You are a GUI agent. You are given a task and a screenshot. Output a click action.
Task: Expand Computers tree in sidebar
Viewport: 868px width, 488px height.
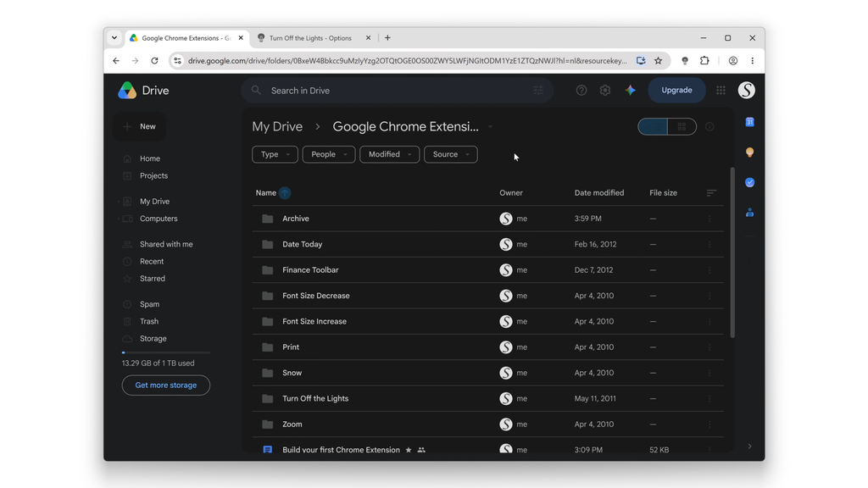119,219
